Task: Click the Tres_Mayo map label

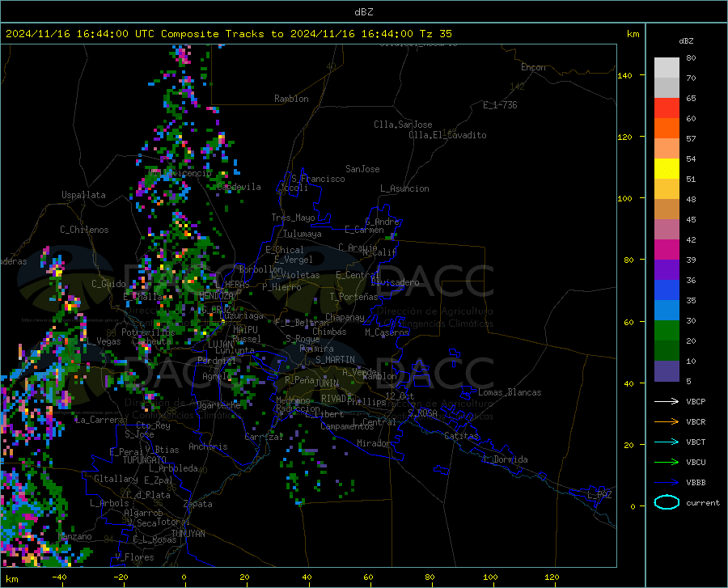Action: (x=293, y=218)
